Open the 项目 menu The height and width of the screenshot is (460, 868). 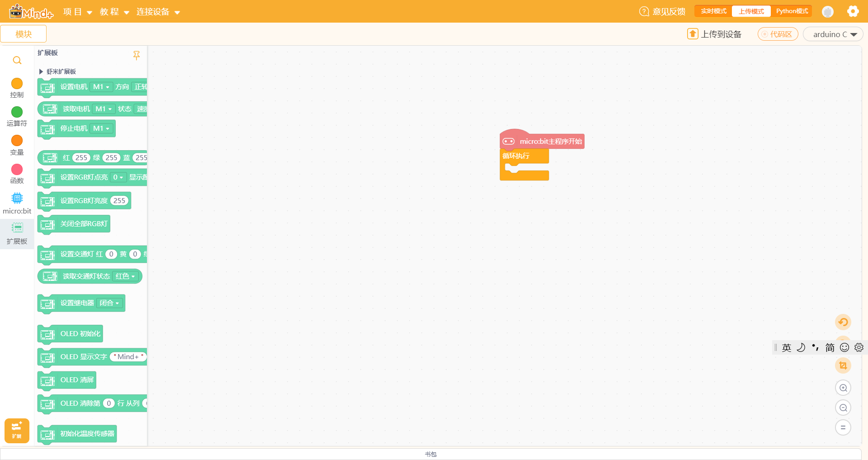pos(77,12)
